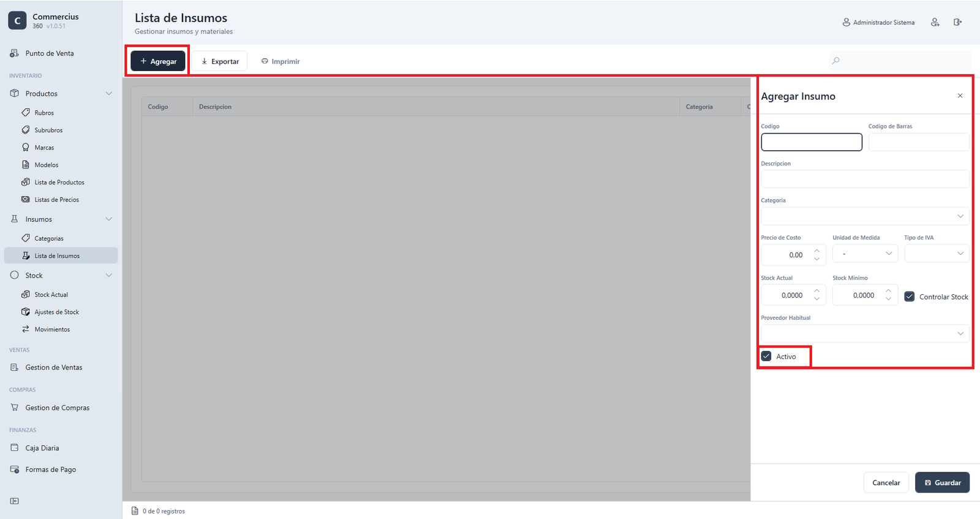This screenshot has width=980, height=519.
Task: Toggle the Controlar Stock checkbox
Action: (x=910, y=297)
